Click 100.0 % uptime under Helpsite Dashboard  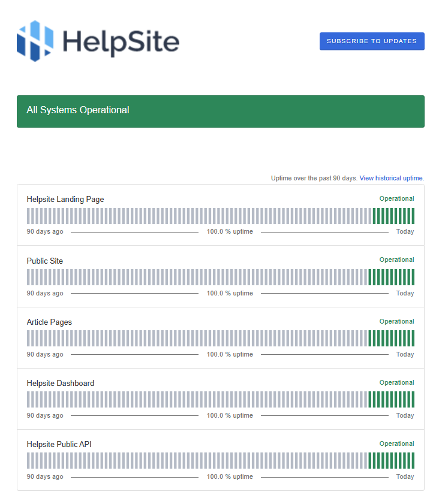[230, 415]
